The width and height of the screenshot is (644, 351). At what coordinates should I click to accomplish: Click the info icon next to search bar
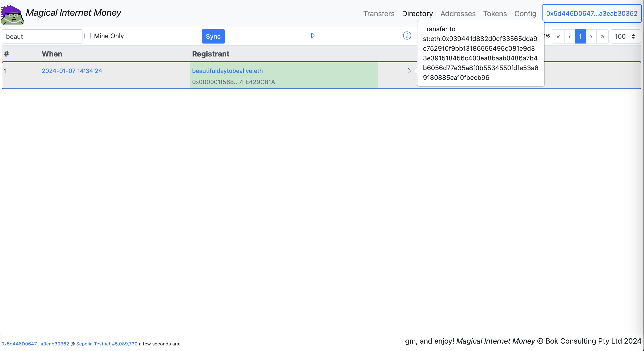pos(407,36)
